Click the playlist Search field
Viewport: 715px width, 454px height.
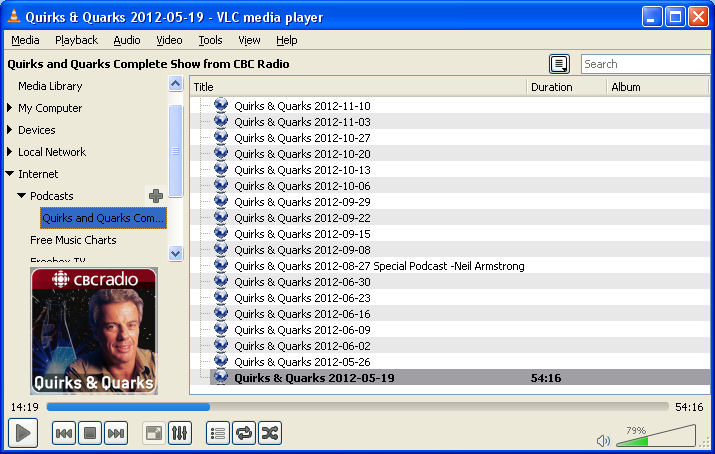pos(644,64)
